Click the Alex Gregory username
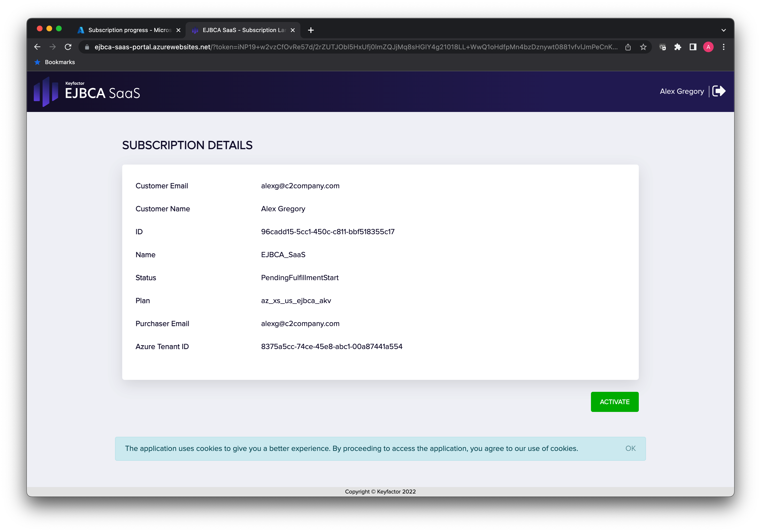This screenshot has height=532, width=761. 681,91
